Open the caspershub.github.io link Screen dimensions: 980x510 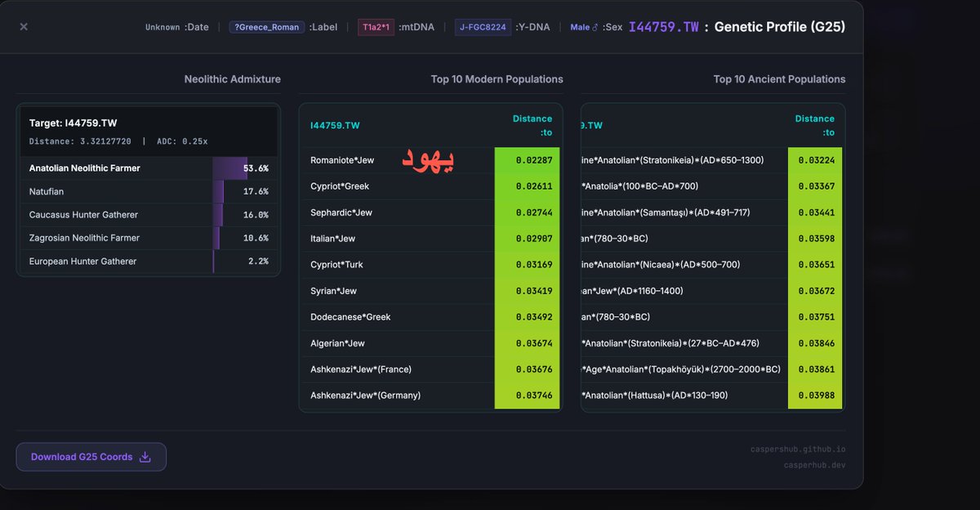click(x=798, y=450)
